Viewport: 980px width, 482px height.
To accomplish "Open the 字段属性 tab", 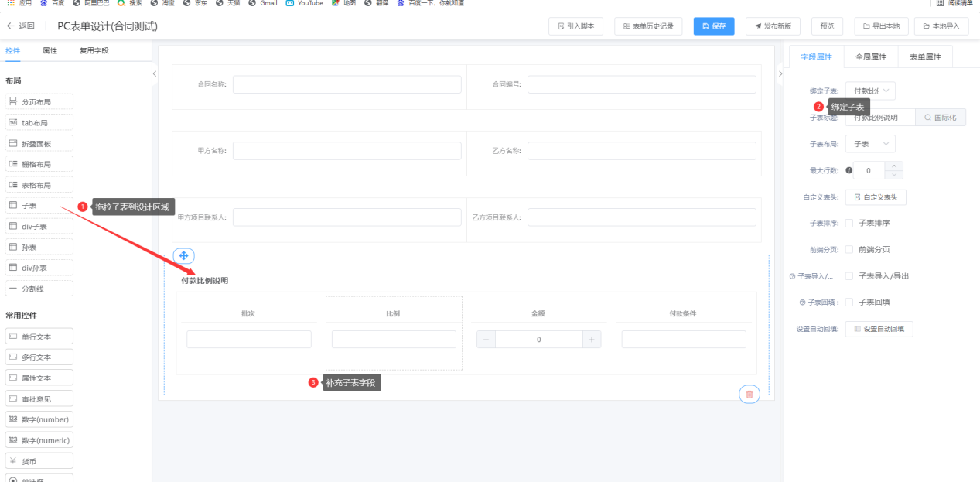I will click(817, 56).
